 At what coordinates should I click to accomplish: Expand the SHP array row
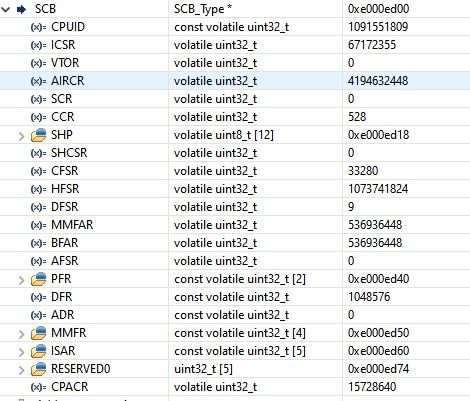click(21, 136)
